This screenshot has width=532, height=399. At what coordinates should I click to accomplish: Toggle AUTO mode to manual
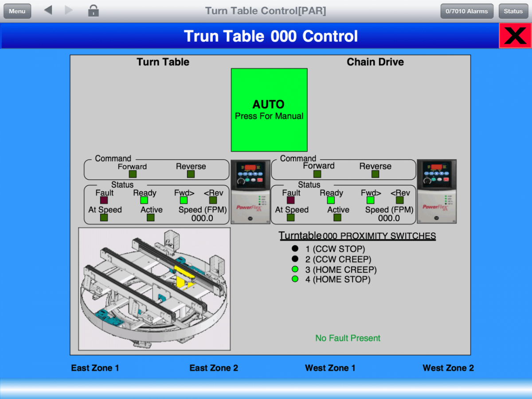tap(269, 110)
